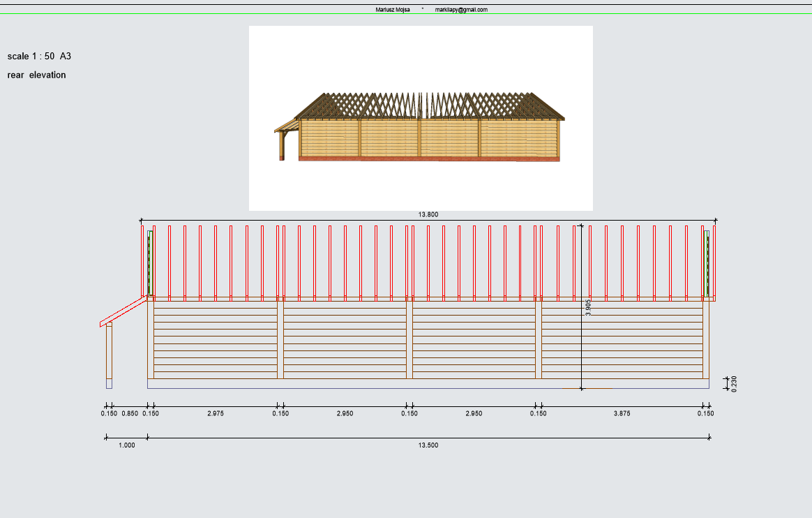Select the 'scale 1 : 50 A3' text label
The height and width of the screenshot is (518, 812).
point(39,56)
